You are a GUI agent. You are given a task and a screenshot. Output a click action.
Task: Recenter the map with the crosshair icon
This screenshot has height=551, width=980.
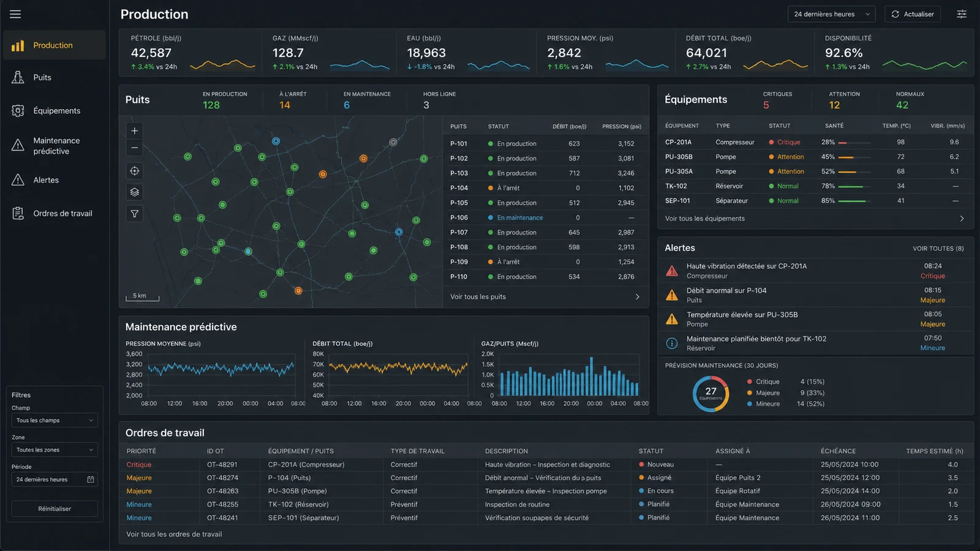click(135, 171)
